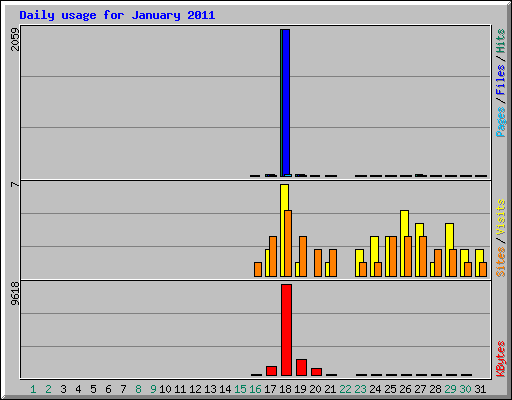
Task: Click day label '31' on the x-axis
Action: [x=480, y=389]
